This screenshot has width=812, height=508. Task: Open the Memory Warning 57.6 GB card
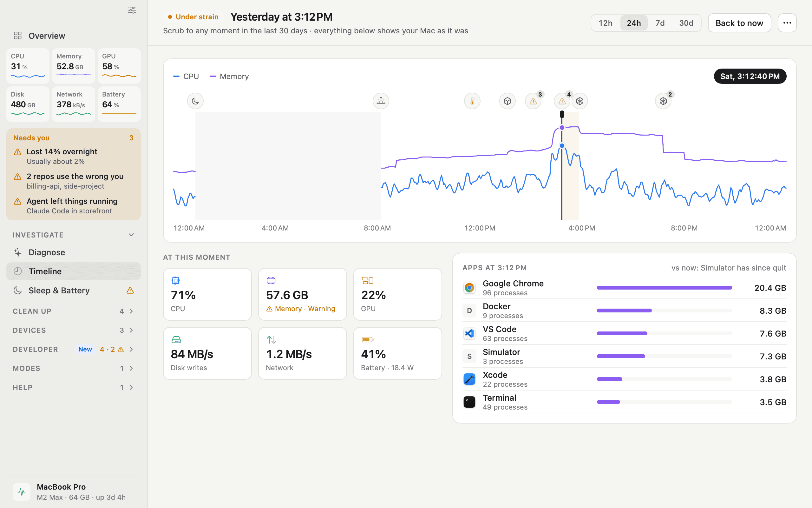point(302,294)
